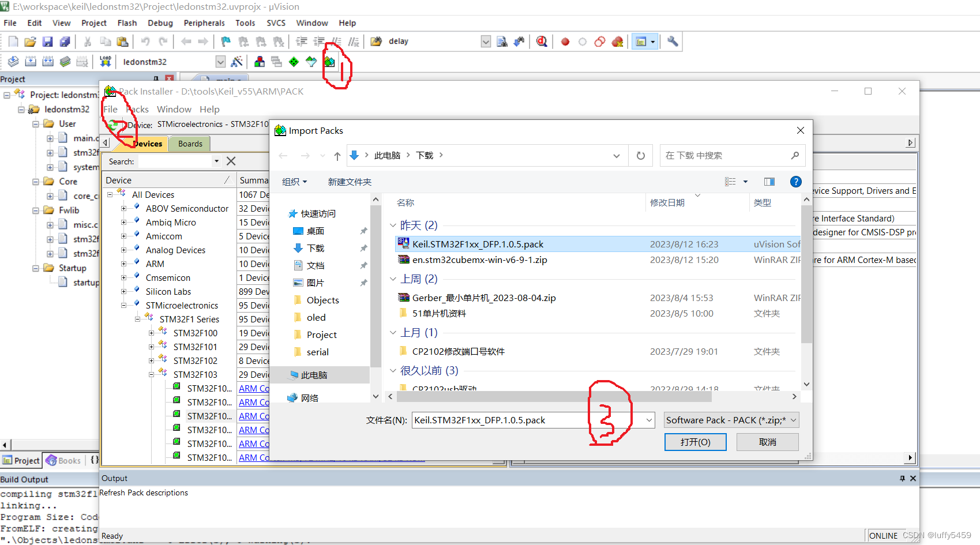
Task: Click the Save All toolbar icon
Action: pos(65,42)
